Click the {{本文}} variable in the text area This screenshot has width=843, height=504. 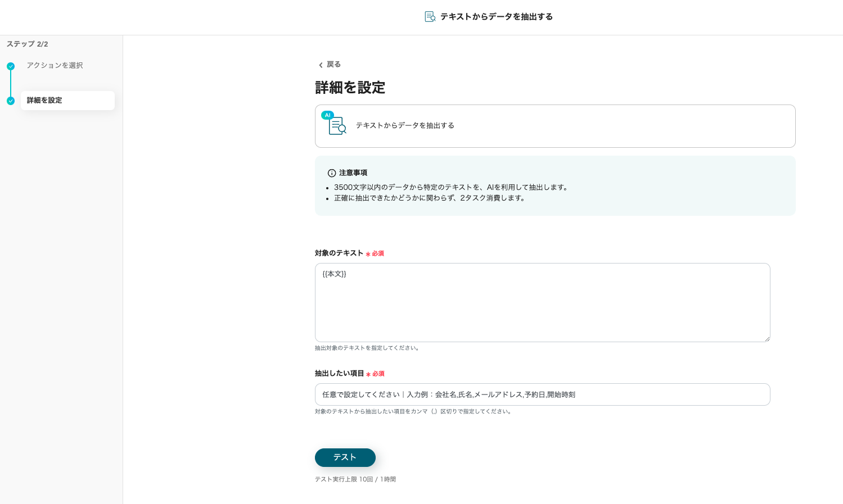[x=335, y=274]
